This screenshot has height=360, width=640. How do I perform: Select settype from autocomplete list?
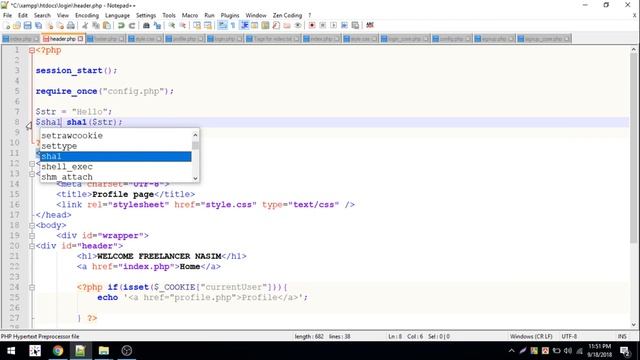116,146
